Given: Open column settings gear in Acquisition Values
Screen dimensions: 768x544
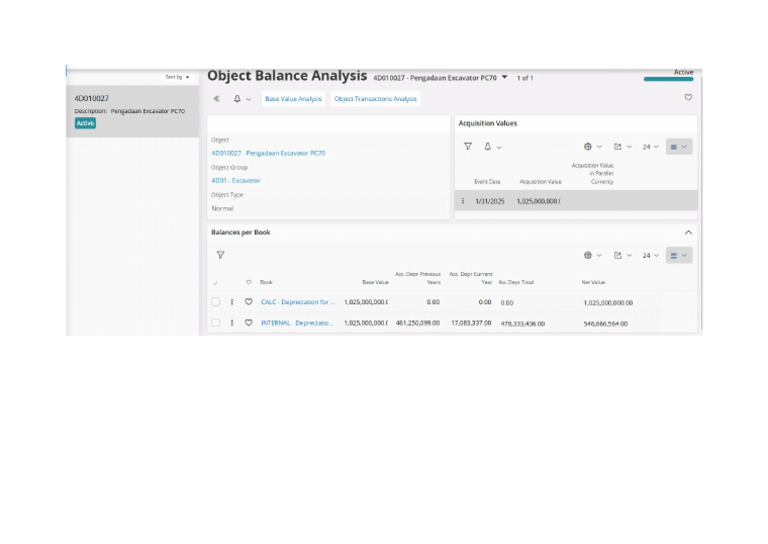Looking at the screenshot, I should tap(588, 146).
